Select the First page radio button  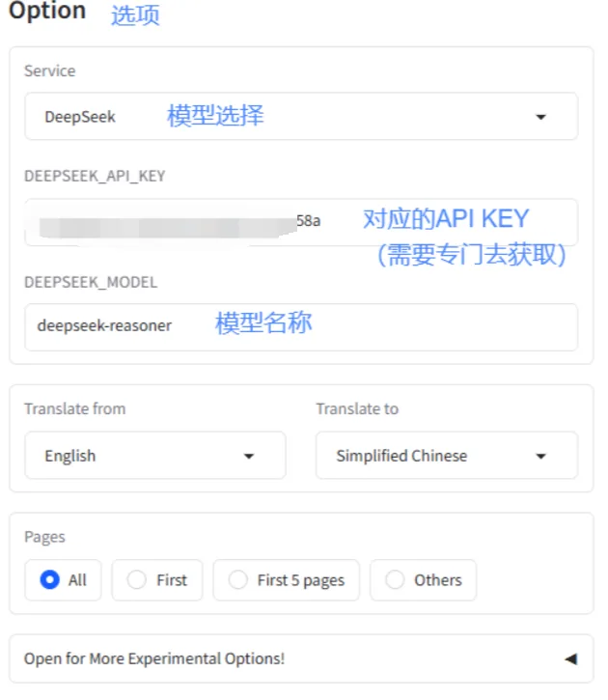136,580
